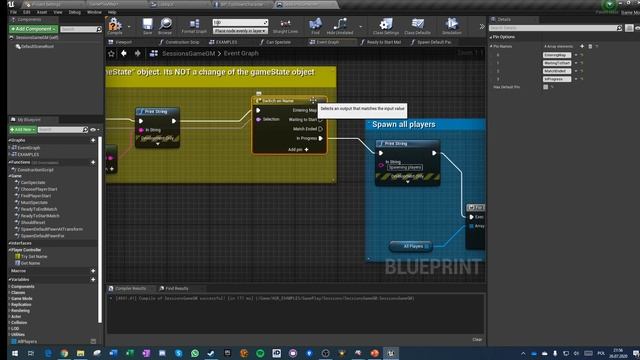The image size is (640, 360).
Task: Open Spotify from the Windows taskbar
Action: pyautogui.click(x=260, y=353)
